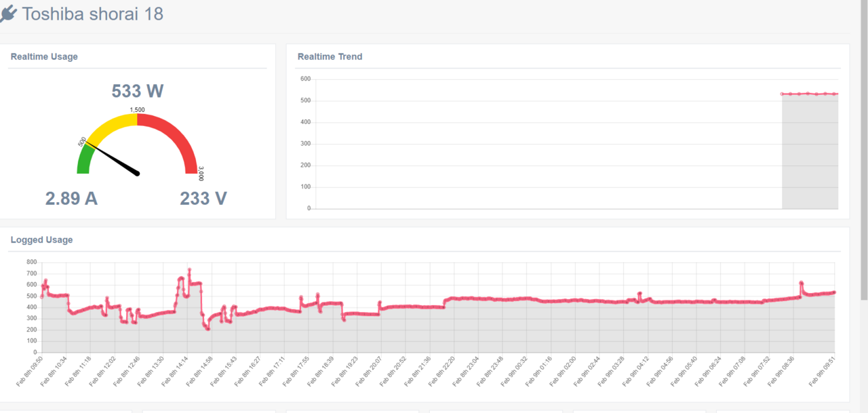
Task: Click the highest peak in Logged Usage chart
Action: (x=189, y=270)
